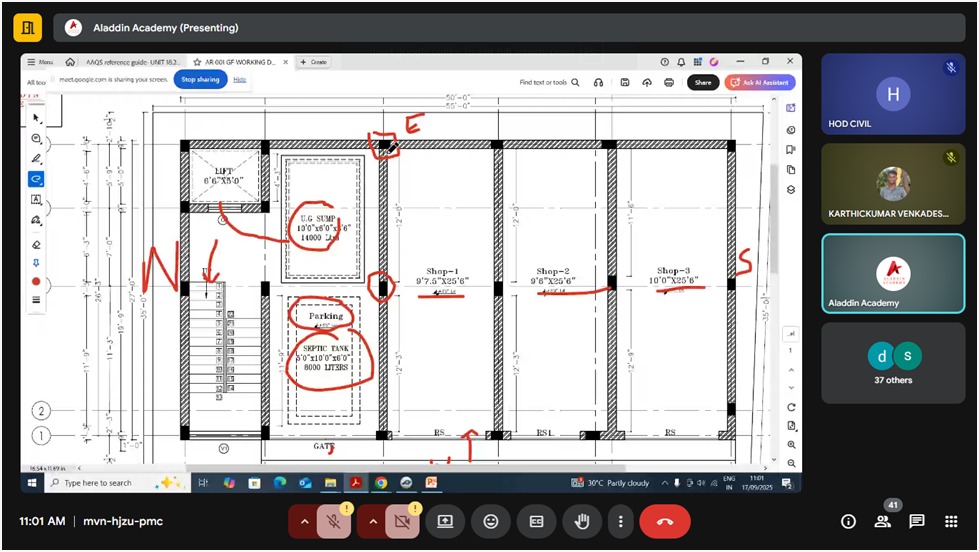Select the freehand draw tool in Acrobat

tap(37, 179)
